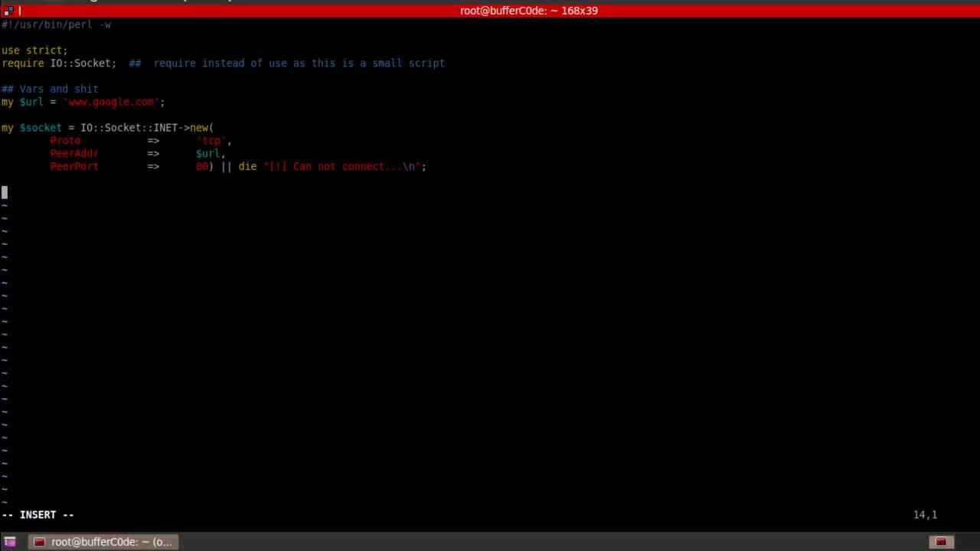980x551 pixels.
Task: Click the 'die' keyword
Action: tap(247, 166)
